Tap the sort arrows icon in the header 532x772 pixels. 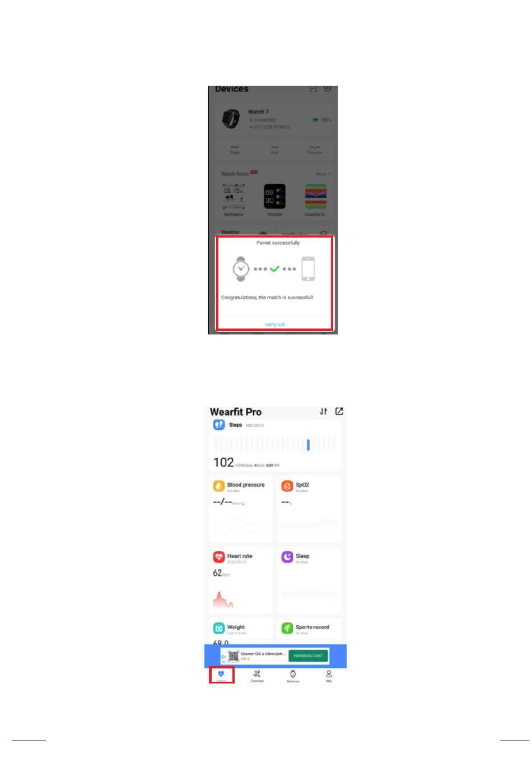[324, 411]
